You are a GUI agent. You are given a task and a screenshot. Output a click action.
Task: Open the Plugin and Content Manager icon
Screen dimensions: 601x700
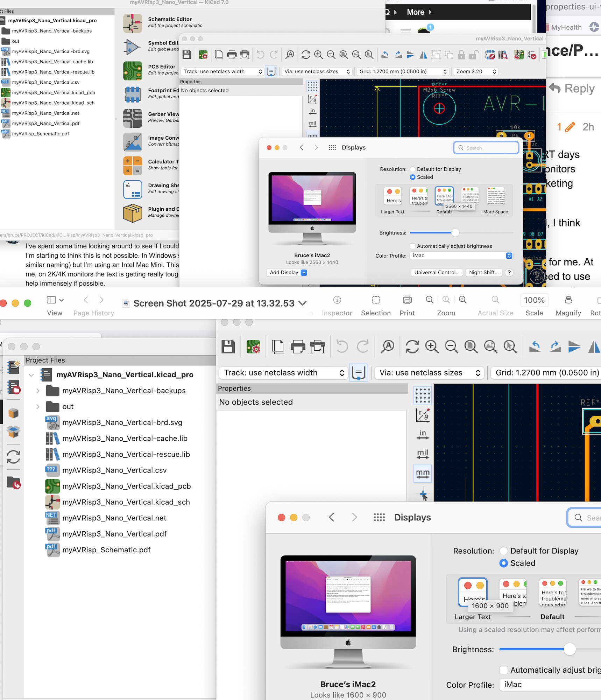click(x=133, y=213)
